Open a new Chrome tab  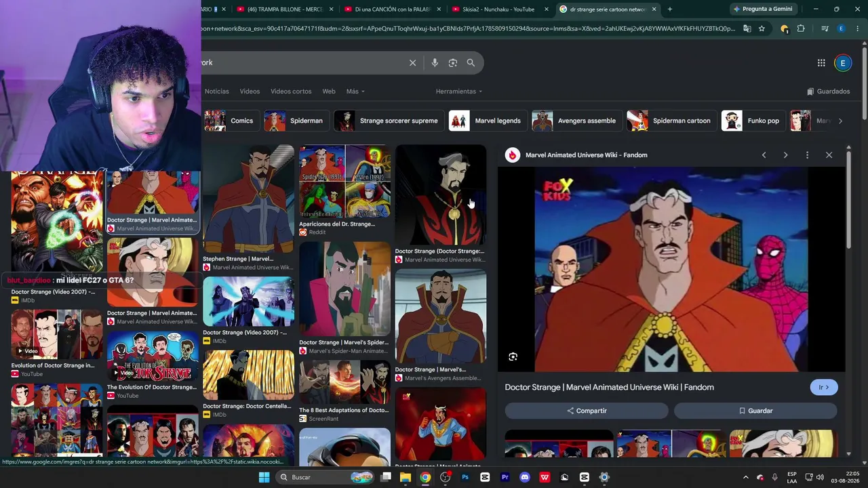tap(670, 9)
